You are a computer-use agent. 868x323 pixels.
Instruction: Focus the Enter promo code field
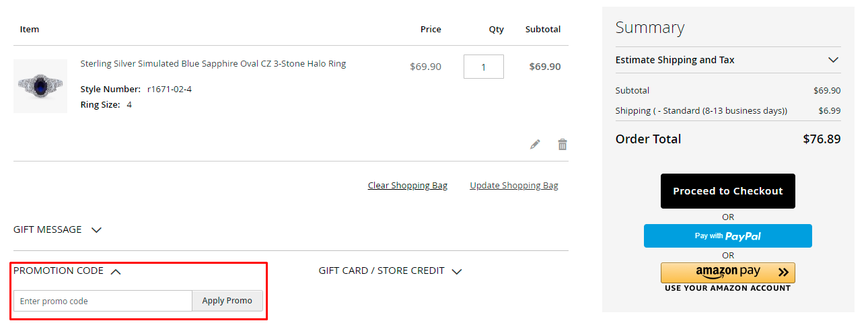coord(103,301)
